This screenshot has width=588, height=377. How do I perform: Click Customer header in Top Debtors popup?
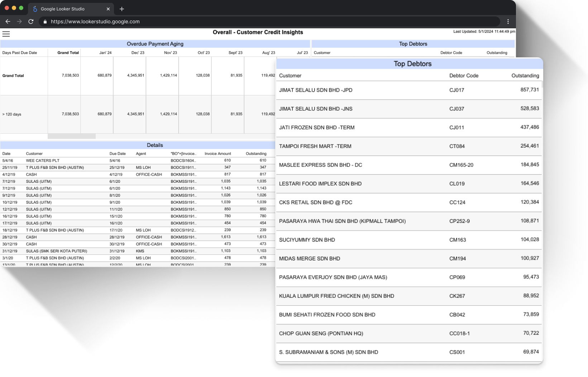tap(290, 76)
